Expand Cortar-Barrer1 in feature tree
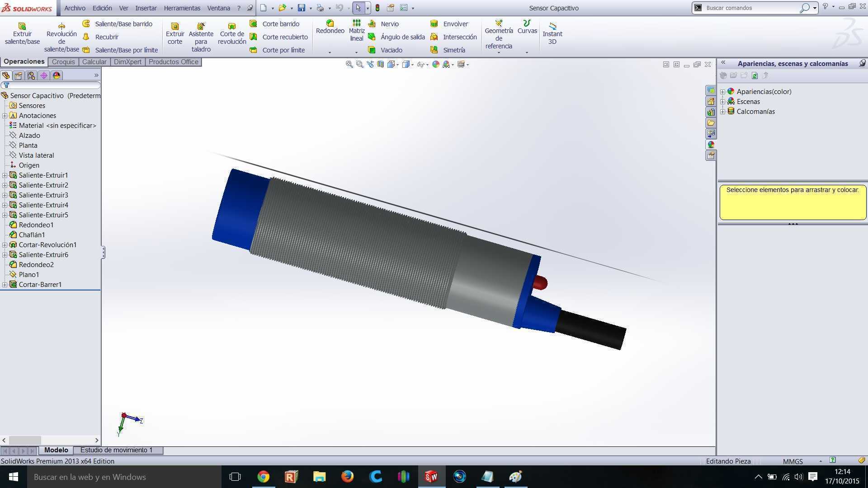The width and height of the screenshot is (868, 488). click(x=5, y=285)
